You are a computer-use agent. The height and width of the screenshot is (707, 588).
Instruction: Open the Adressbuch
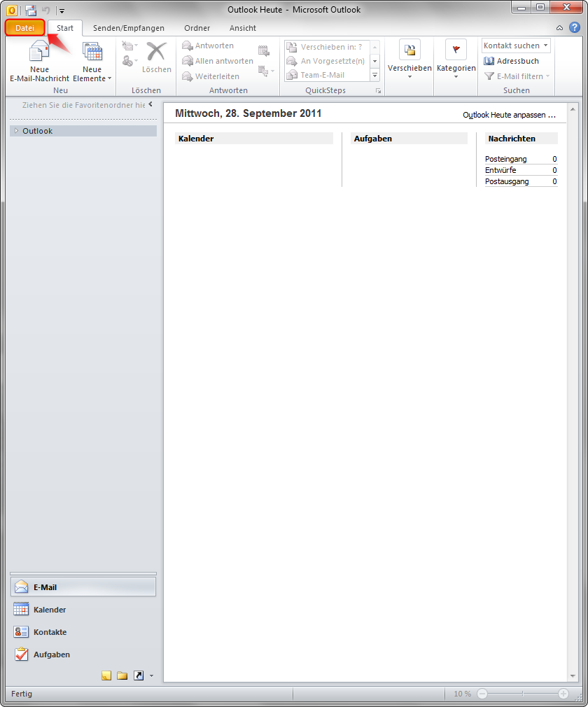[x=513, y=61]
